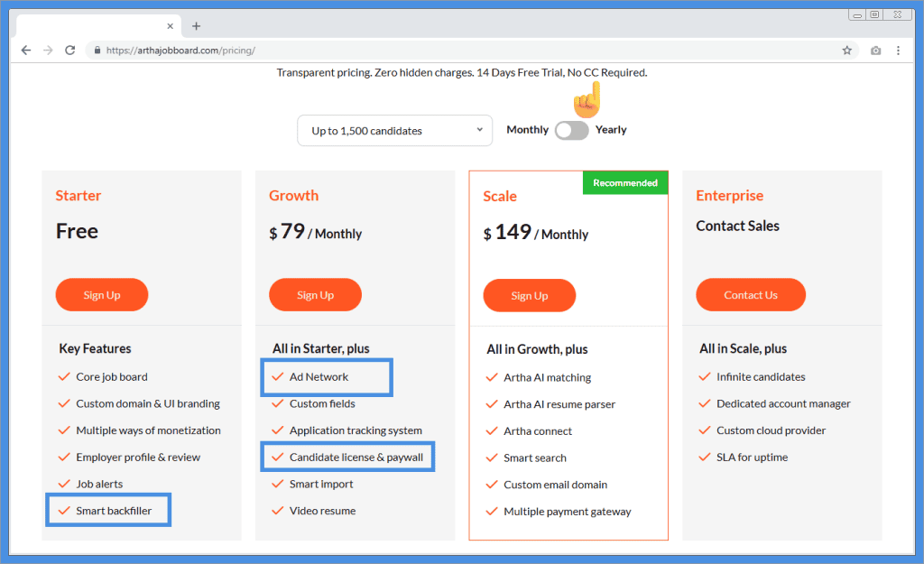Click checkmark icon beside Artha AI matching

tap(492, 377)
